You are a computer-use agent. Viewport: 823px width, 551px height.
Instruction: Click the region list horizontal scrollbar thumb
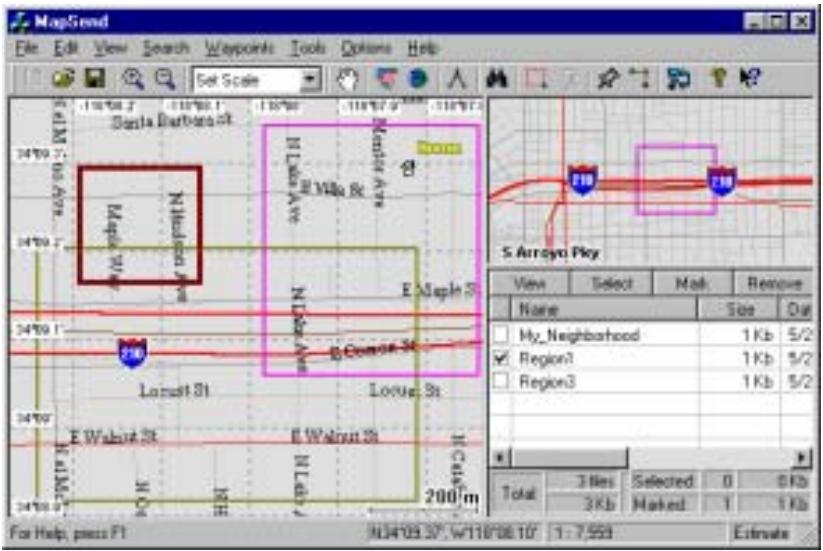pos(568,458)
